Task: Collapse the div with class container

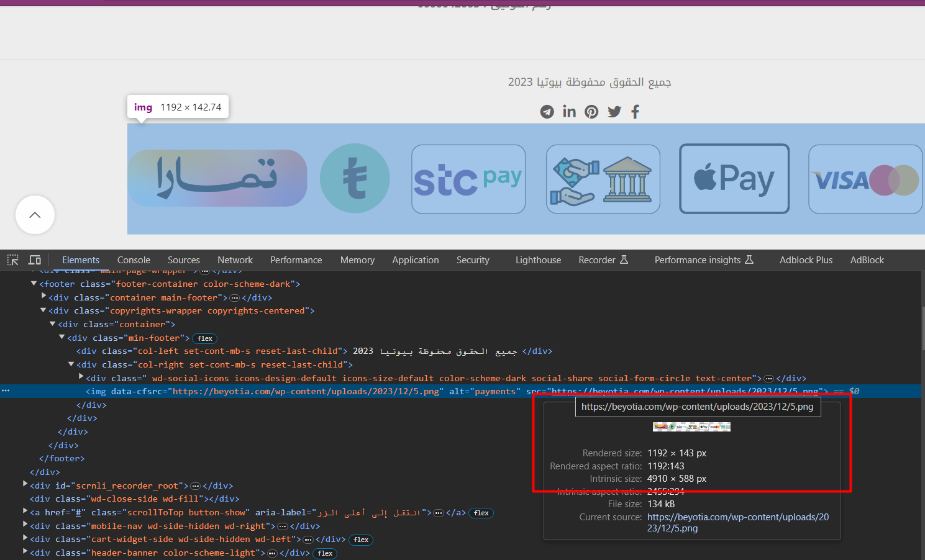Action: point(53,324)
